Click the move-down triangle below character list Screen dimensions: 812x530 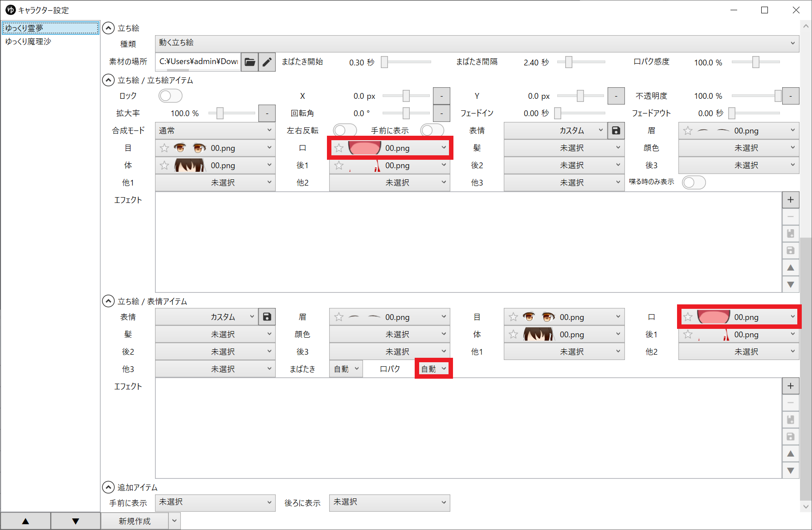point(75,521)
